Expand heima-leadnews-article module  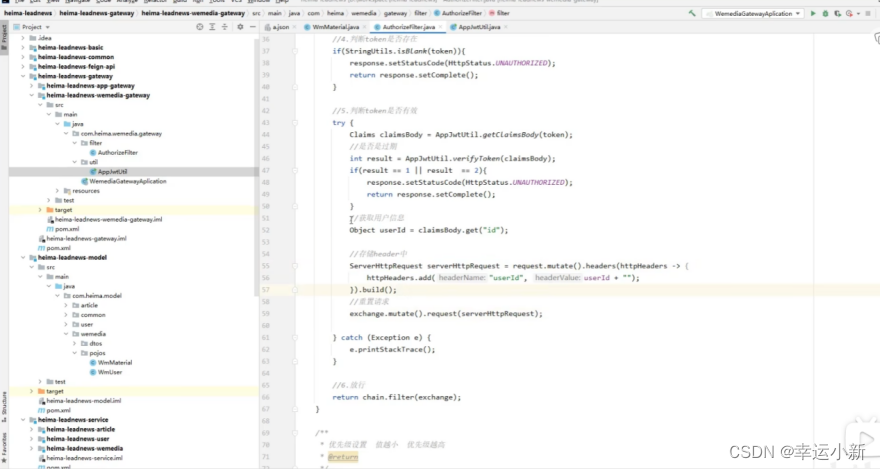click(31, 430)
